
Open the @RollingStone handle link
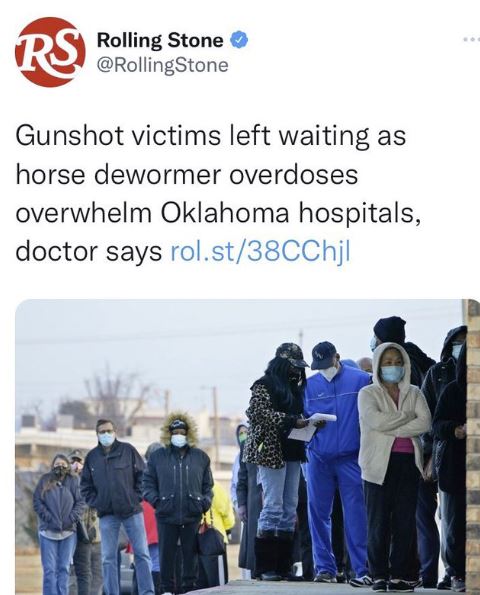pyautogui.click(x=162, y=65)
